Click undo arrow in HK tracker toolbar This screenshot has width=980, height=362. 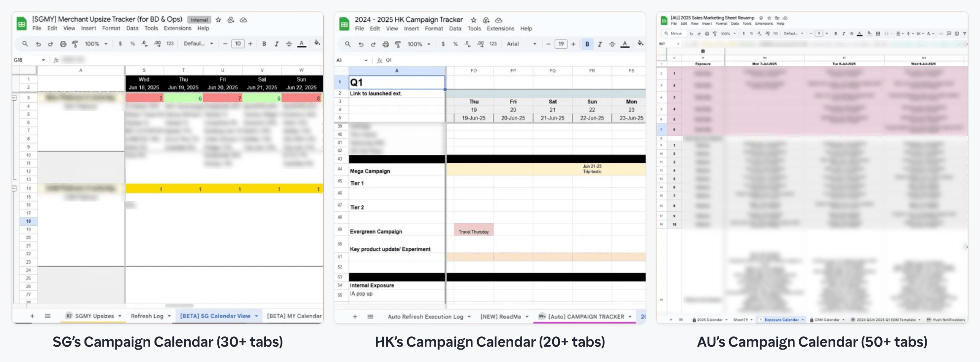click(361, 44)
